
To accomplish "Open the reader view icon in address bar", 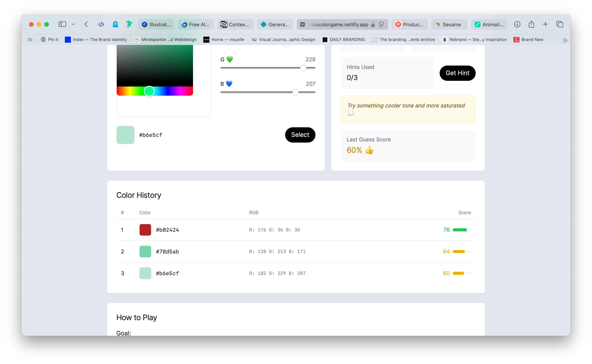I will pyautogui.click(x=381, y=24).
